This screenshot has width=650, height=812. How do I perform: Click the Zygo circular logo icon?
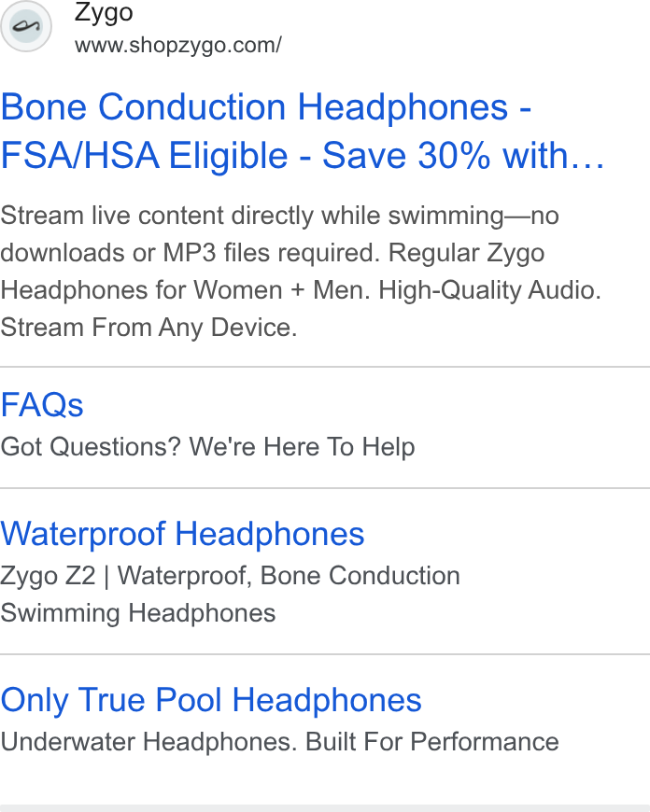tap(26, 26)
